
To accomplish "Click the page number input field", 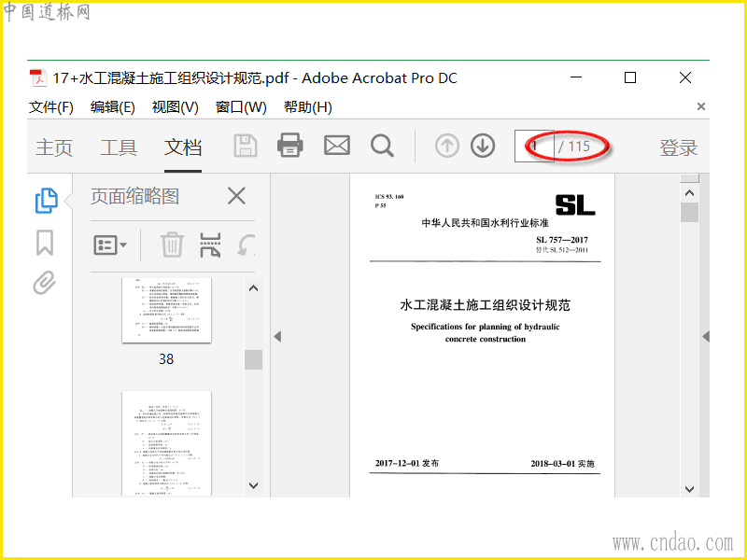I will click(534, 147).
